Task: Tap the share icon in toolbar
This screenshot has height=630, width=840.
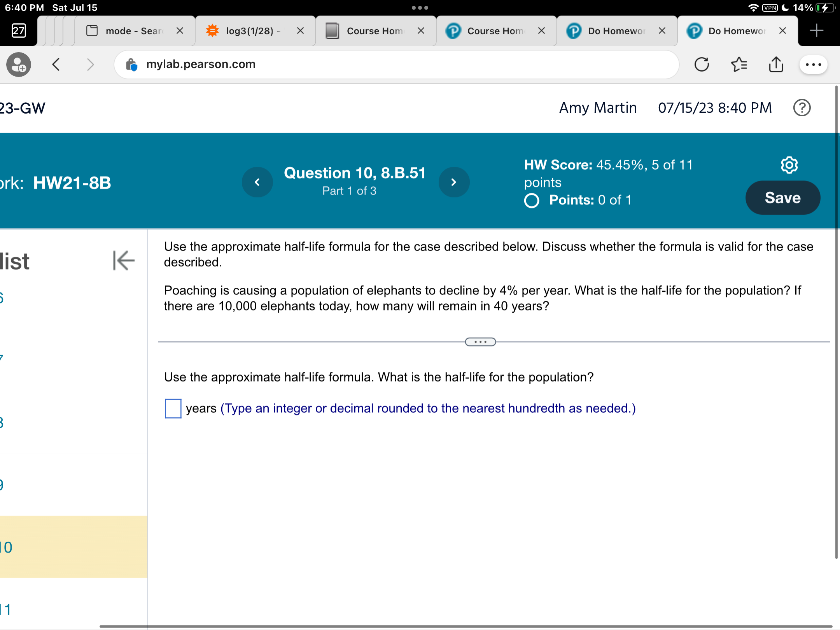Action: [x=776, y=65]
